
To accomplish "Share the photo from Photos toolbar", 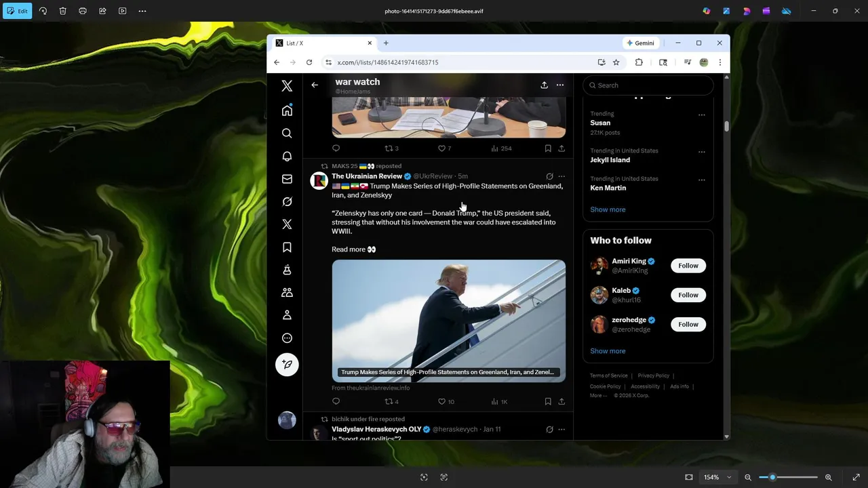I will coord(102,11).
